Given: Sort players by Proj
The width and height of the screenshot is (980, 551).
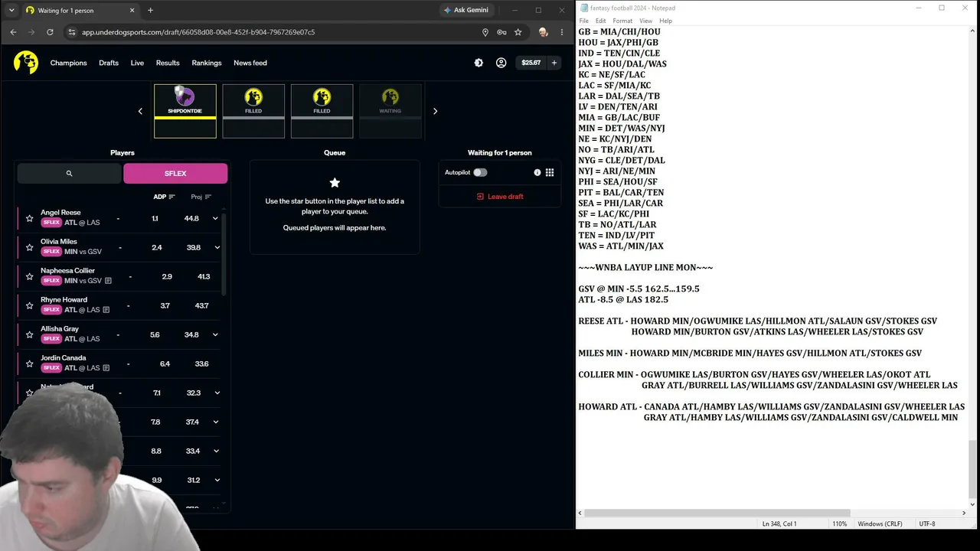Looking at the screenshot, I should point(201,197).
